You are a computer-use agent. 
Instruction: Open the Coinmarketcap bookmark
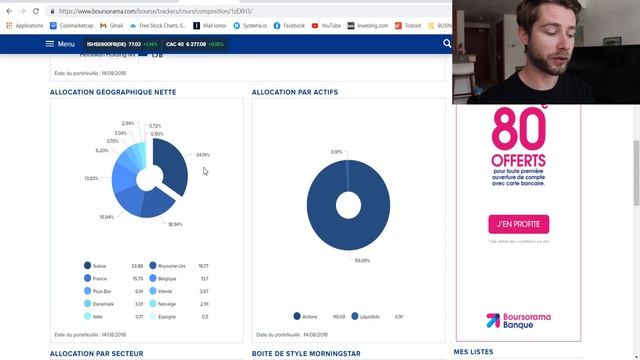71,25
